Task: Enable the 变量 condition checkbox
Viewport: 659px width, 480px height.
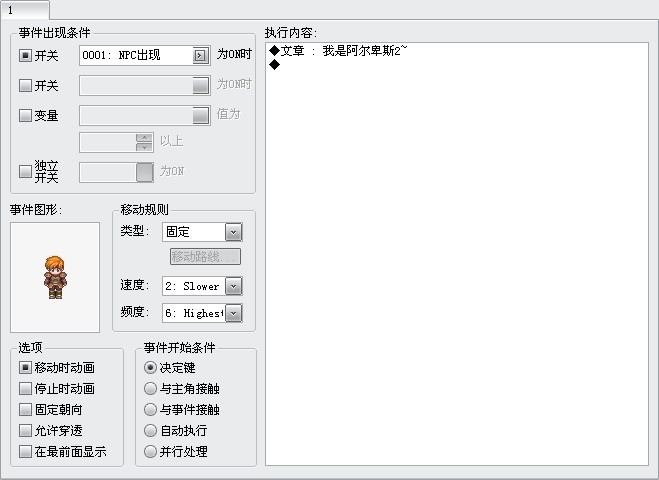Action: pyautogui.click(x=25, y=115)
